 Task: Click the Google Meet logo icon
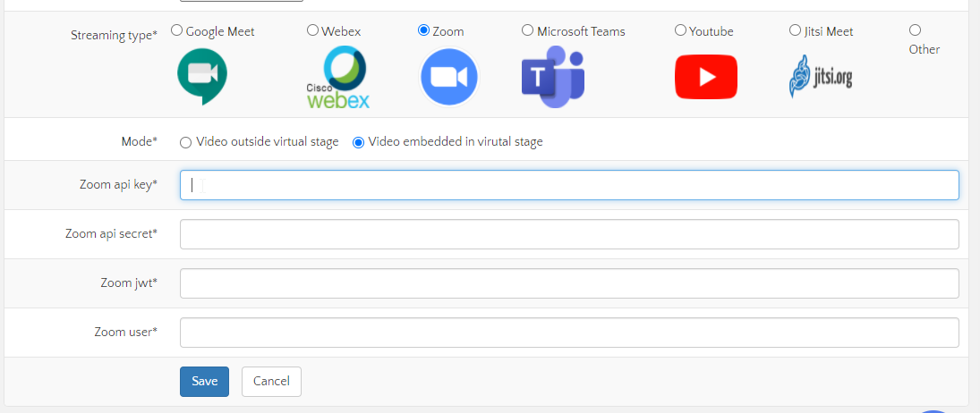pyautogui.click(x=202, y=77)
